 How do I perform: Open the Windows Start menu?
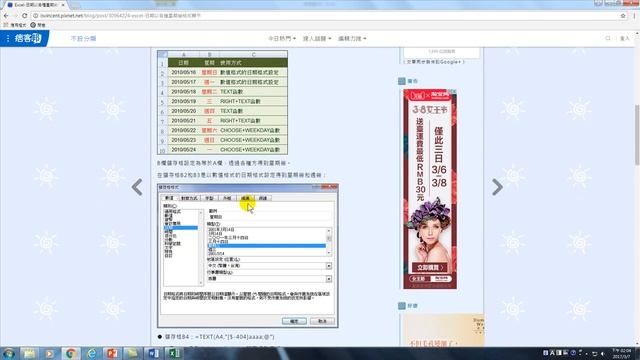(9, 353)
